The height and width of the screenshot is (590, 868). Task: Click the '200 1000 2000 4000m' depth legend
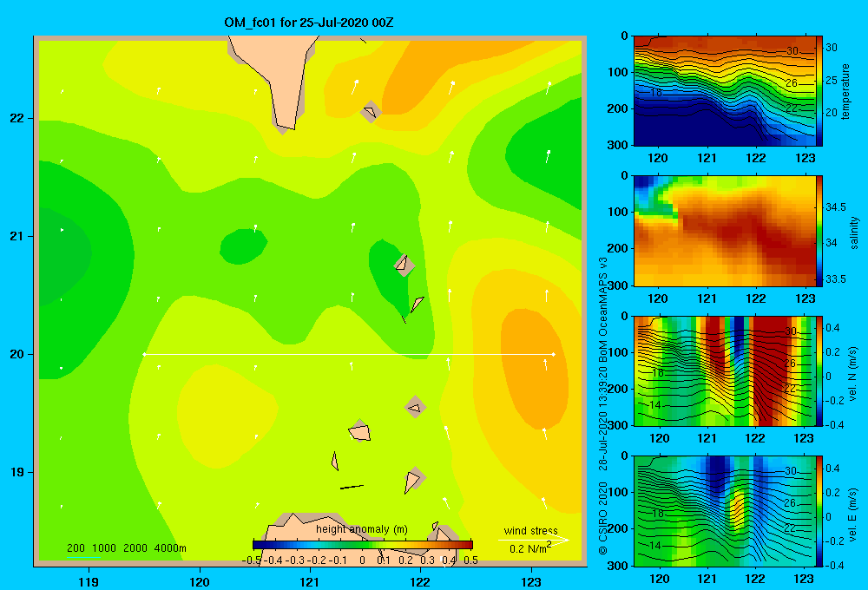coord(126,548)
